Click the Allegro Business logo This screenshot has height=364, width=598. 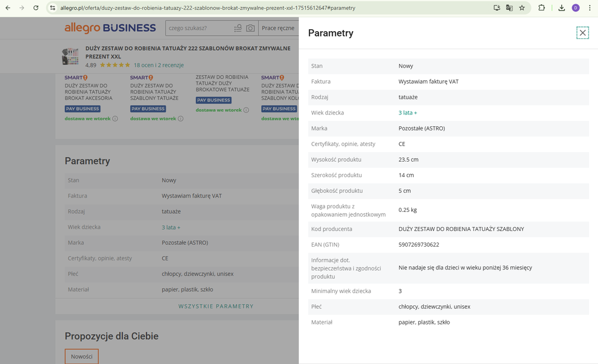tap(110, 28)
